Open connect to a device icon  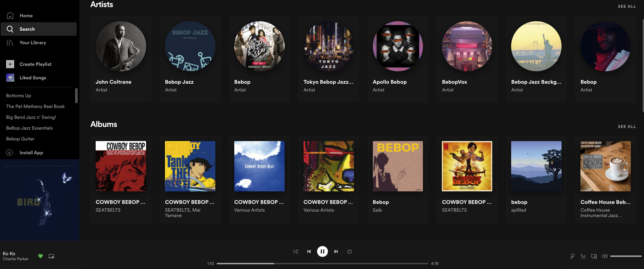(594, 256)
